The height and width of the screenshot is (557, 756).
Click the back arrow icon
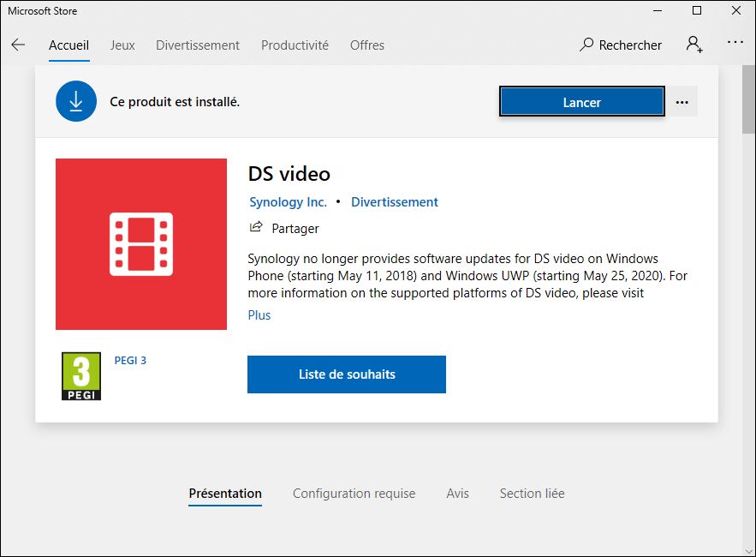pos(18,45)
